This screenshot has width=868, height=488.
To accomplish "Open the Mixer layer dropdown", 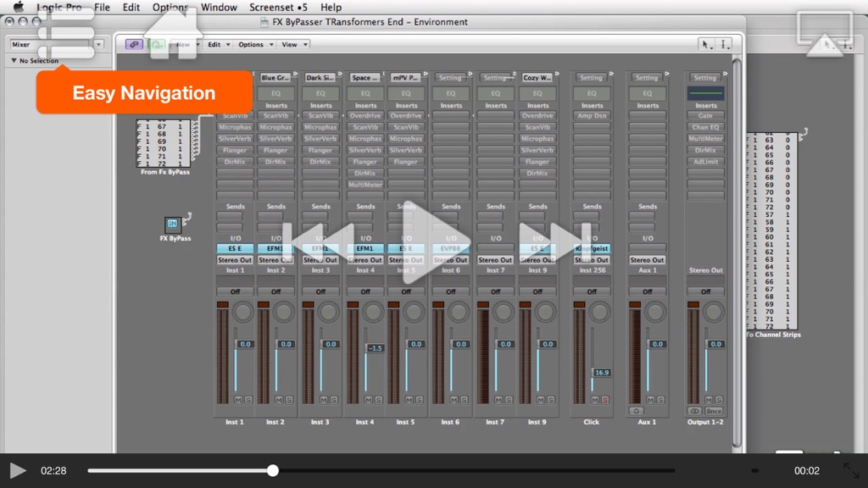I will tap(56, 44).
